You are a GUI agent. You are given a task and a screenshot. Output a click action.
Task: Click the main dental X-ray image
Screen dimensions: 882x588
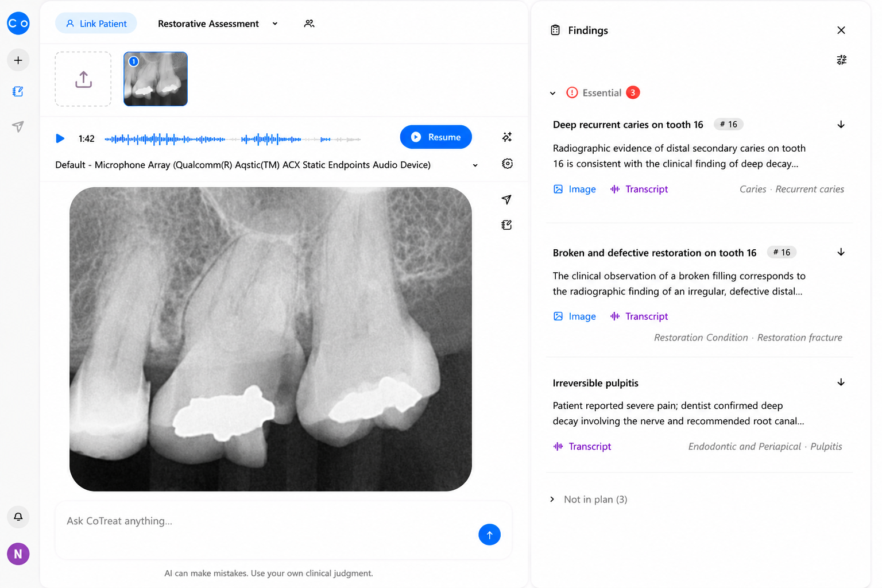tap(270, 339)
